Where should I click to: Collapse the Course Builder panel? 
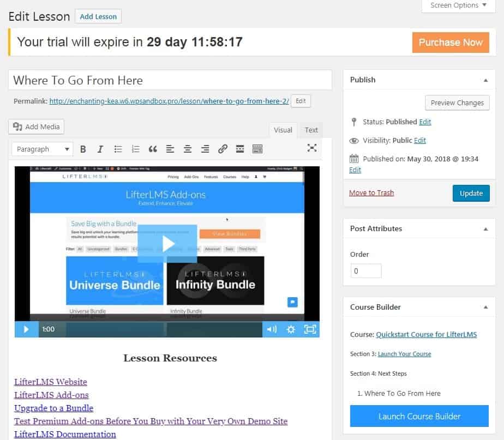485,308
